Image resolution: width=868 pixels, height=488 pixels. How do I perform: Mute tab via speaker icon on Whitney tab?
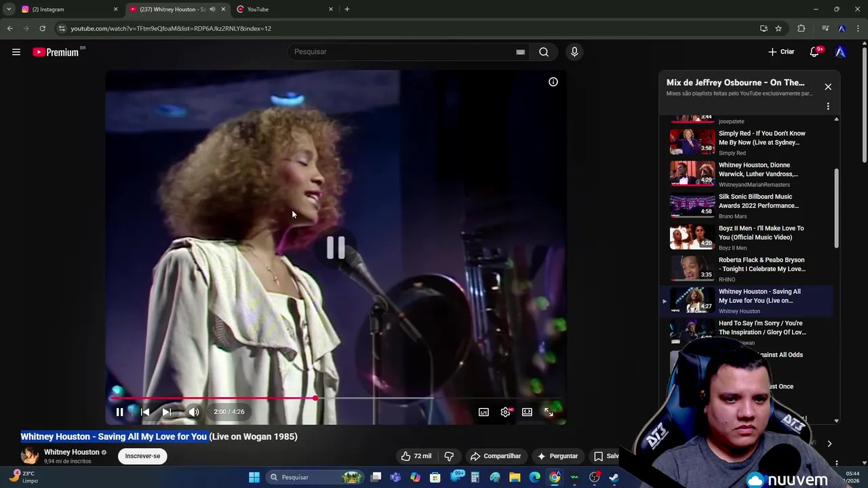point(212,9)
